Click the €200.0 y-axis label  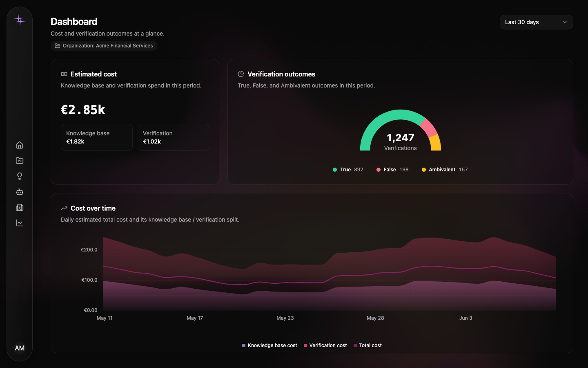tap(89, 250)
